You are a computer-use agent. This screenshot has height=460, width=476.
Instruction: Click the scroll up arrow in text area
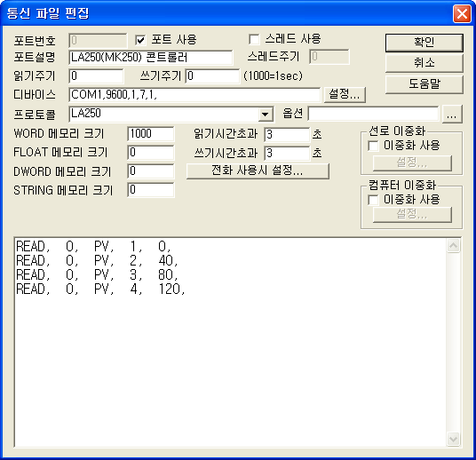pos(453,246)
